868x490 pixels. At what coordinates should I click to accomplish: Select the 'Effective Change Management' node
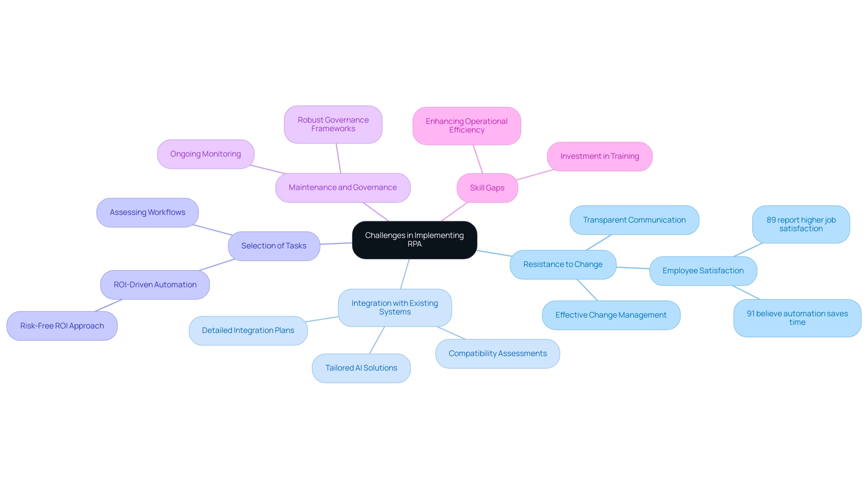(610, 314)
